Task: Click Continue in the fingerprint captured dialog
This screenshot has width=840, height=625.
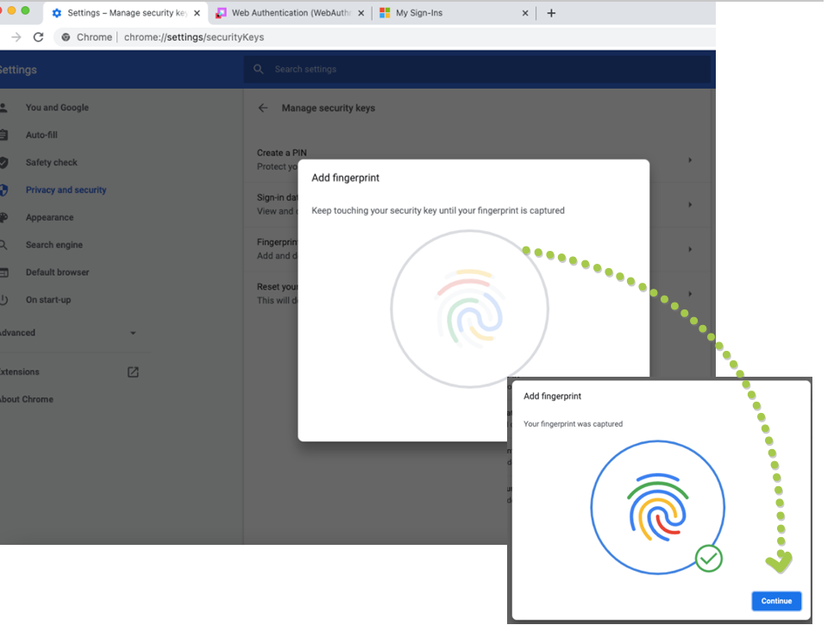Action: click(x=776, y=601)
